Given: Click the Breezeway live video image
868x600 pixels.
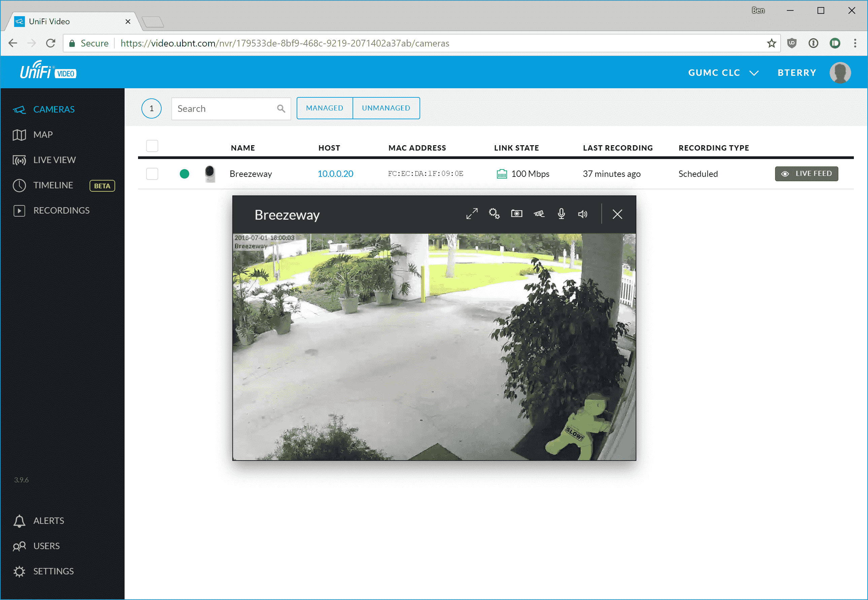Looking at the screenshot, I should [434, 347].
